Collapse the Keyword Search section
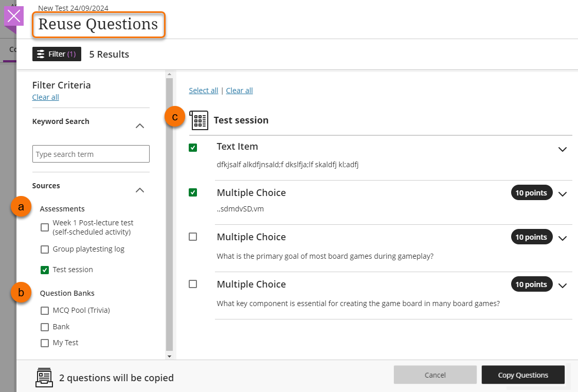This screenshot has width=578, height=392. tap(139, 126)
